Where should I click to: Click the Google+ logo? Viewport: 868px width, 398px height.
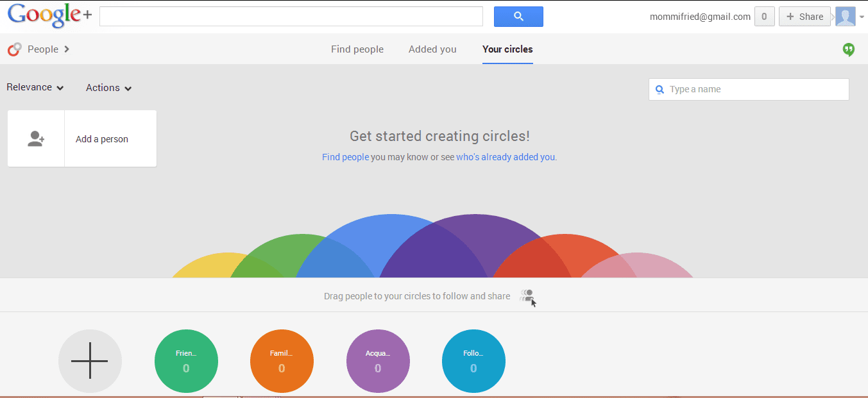49,16
